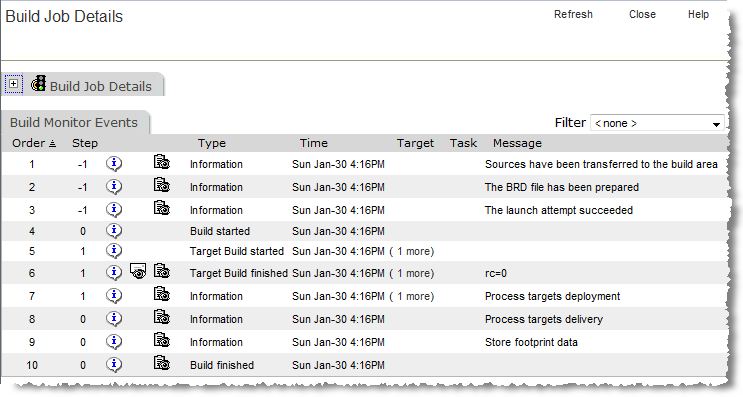The width and height of the screenshot is (743, 397).
Task: Click the traffic light Build Job Details icon
Action: [x=38, y=83]
